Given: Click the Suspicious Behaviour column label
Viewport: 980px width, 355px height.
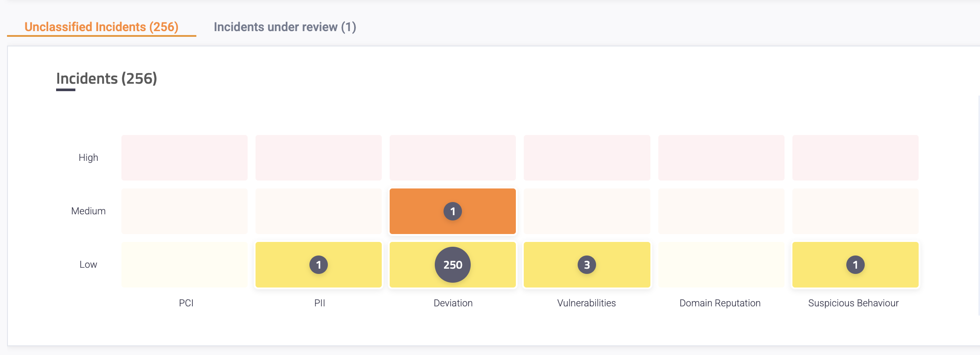Looking at the screenshot, I should coord(853,303).
